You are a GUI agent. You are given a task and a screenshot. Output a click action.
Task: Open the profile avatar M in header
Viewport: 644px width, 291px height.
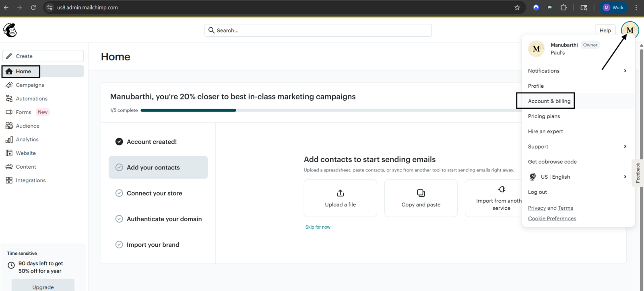(630, 30)
